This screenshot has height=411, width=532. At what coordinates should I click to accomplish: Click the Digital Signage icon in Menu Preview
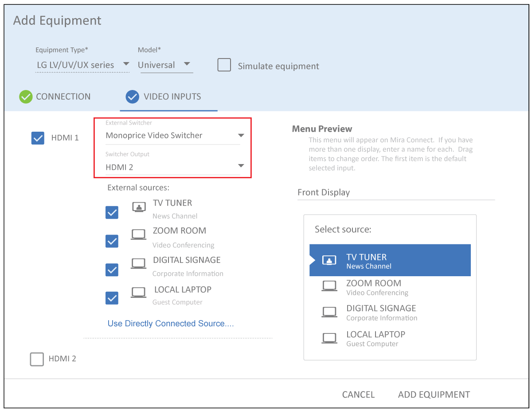[329, 312]
